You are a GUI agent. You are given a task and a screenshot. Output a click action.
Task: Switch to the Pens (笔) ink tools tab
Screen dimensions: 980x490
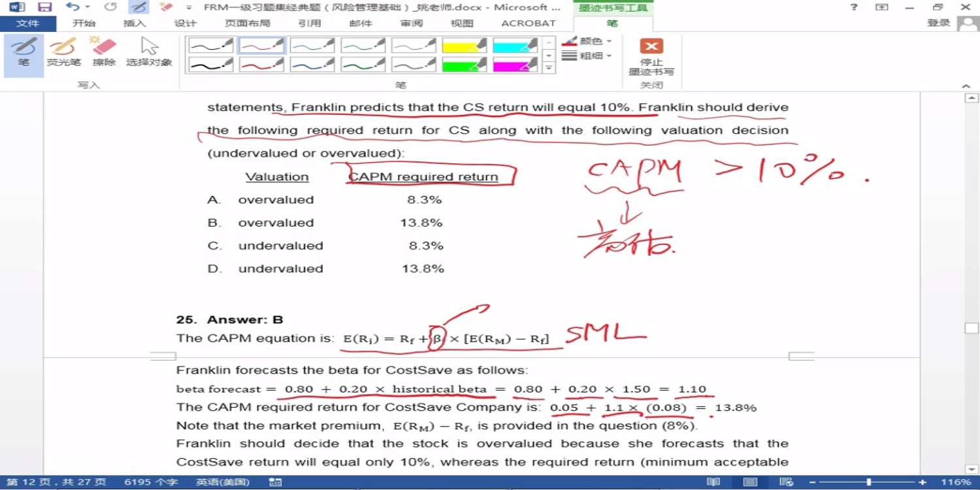pos(612,24)
